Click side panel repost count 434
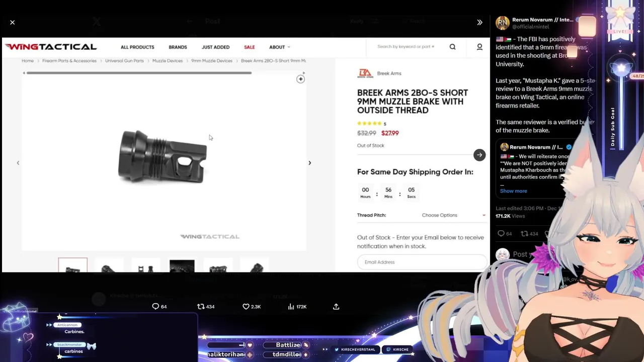 (x=529, y=234)
